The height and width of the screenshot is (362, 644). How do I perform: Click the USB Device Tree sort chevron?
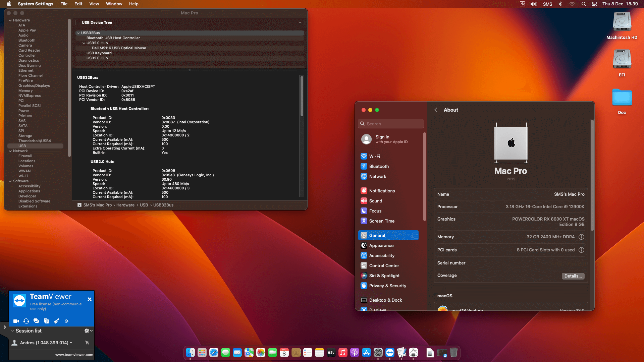pos(300,23)
